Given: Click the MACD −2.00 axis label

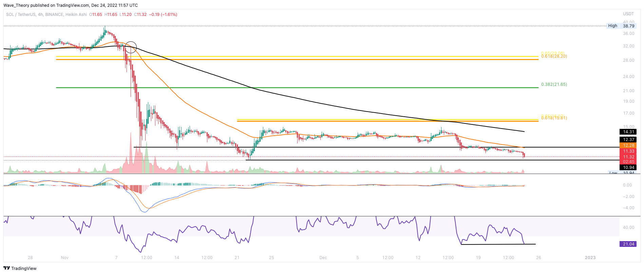Looking at the screenshot, I should [628, 197].
